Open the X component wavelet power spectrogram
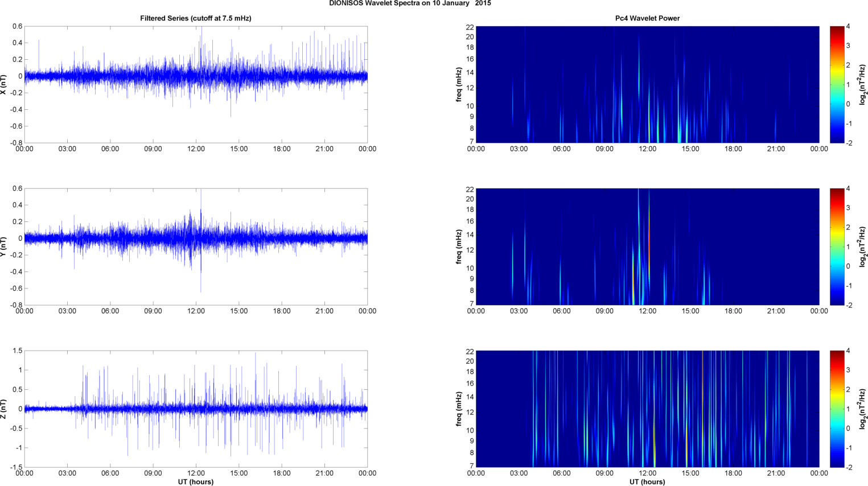 (647, 84)
